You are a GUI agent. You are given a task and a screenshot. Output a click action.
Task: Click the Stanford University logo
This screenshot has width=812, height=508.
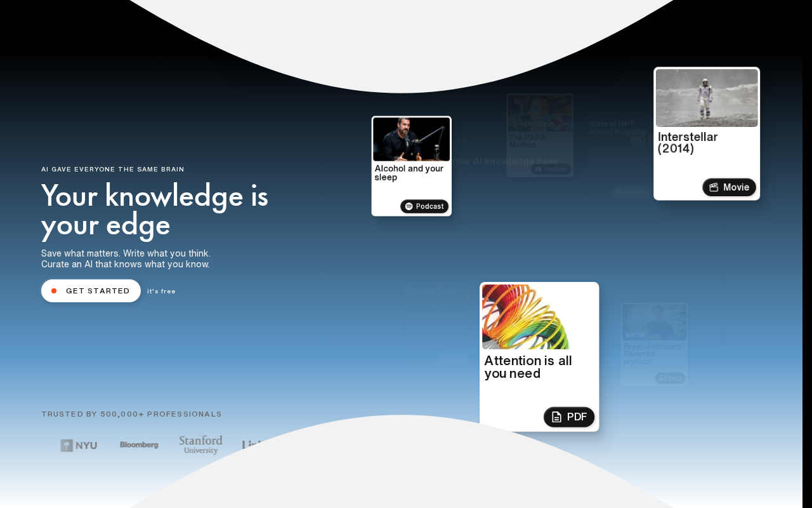click(200, 444)
